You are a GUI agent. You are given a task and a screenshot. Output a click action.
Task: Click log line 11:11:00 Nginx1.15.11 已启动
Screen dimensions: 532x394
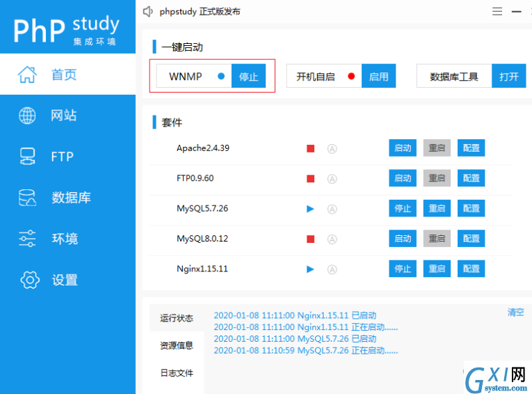[295, 315]
